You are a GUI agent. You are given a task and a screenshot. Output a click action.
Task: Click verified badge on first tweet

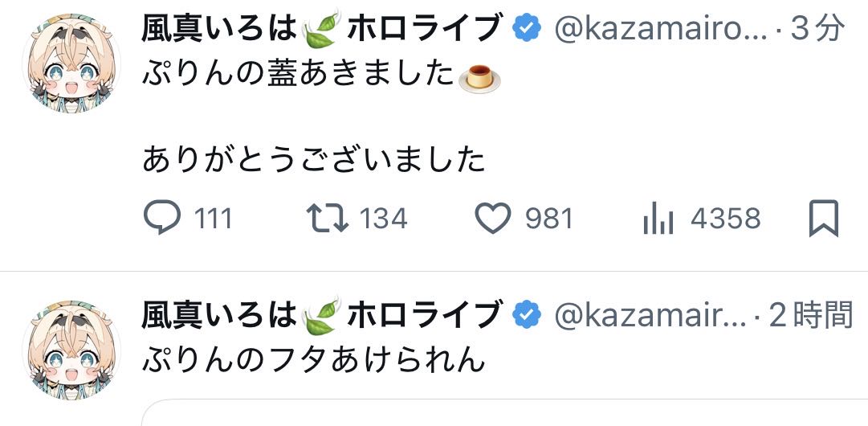[525, 31]
